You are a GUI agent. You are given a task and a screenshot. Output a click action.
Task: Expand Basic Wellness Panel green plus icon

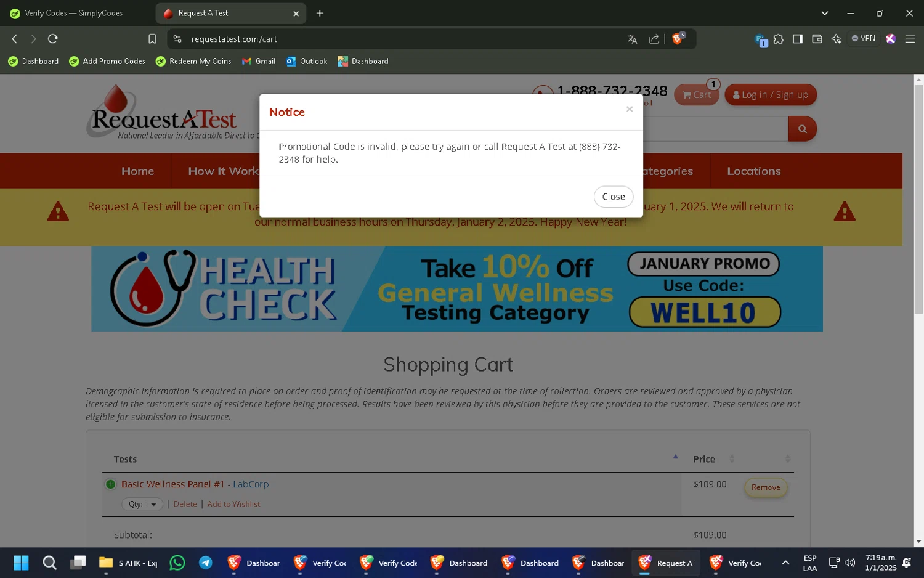(x=110, y=484)
